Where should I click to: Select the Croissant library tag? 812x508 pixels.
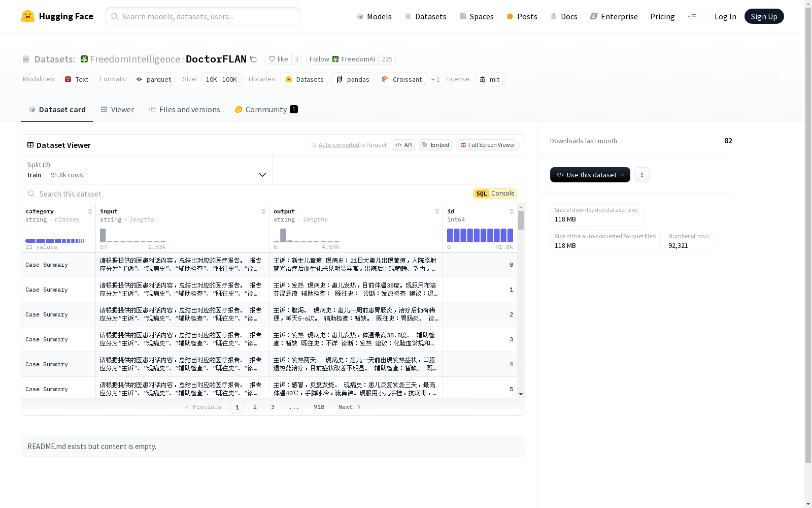[402, 79]
